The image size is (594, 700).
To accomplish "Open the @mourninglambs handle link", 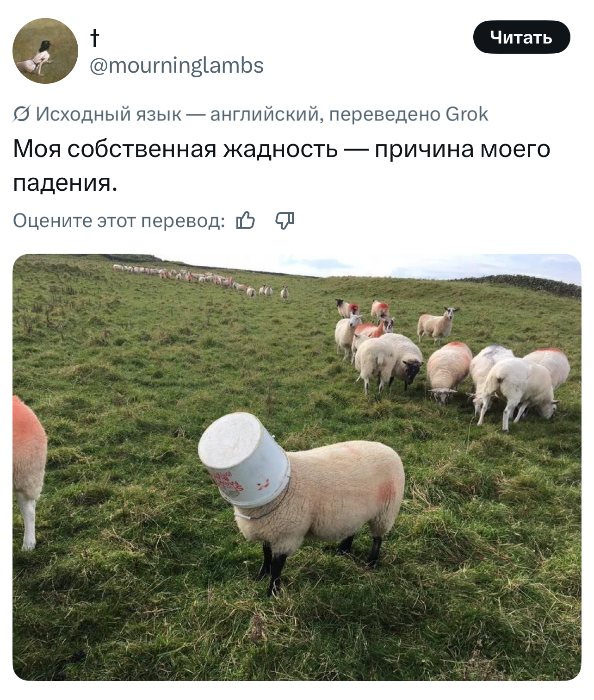I will click(176, 65).
